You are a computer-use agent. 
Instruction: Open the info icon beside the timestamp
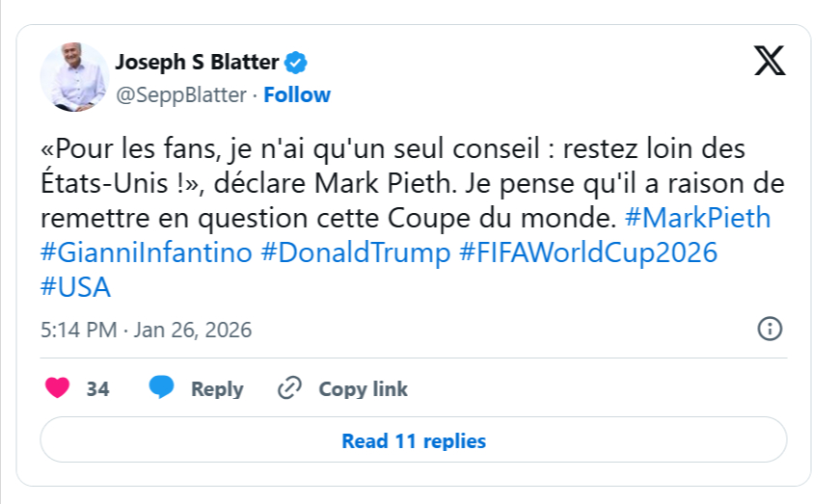click(x=770, y=330)
